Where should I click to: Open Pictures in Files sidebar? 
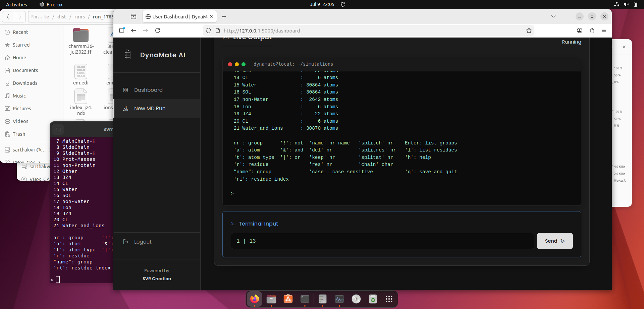pyautogui.click(x=32, y=109)
